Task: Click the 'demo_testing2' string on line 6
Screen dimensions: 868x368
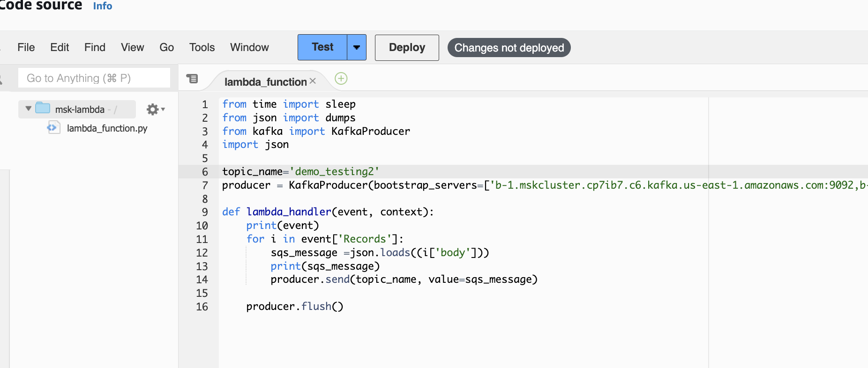Action: coord(335,172)
